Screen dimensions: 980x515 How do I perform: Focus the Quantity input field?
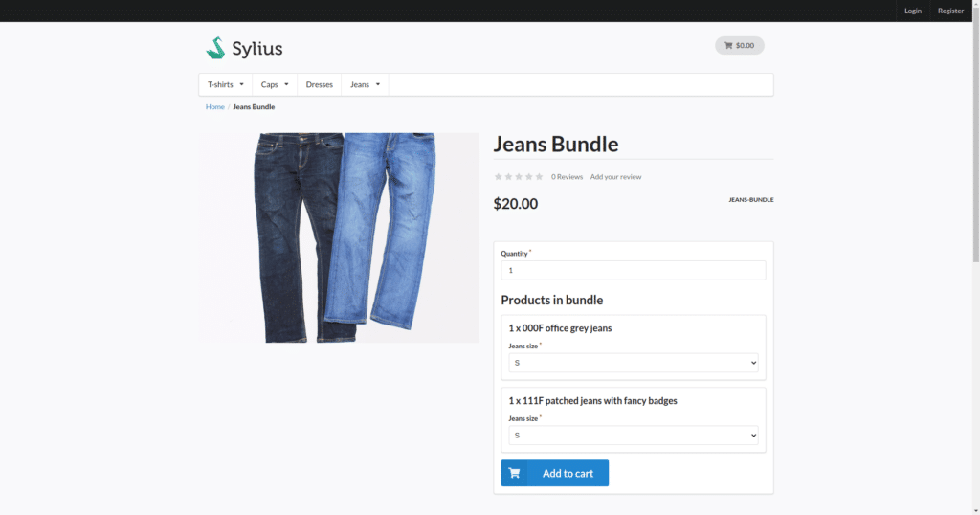coord(634,270)
